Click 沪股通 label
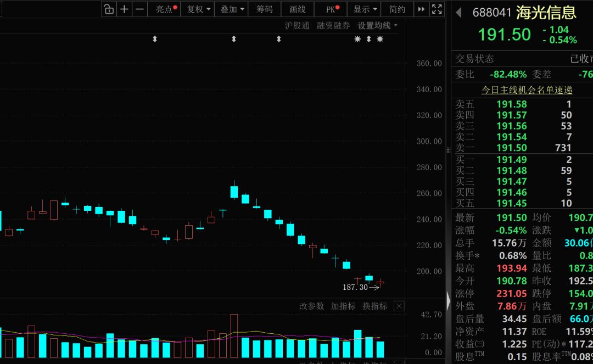Viewport: 593px width, 364px height. pos(297,26)
